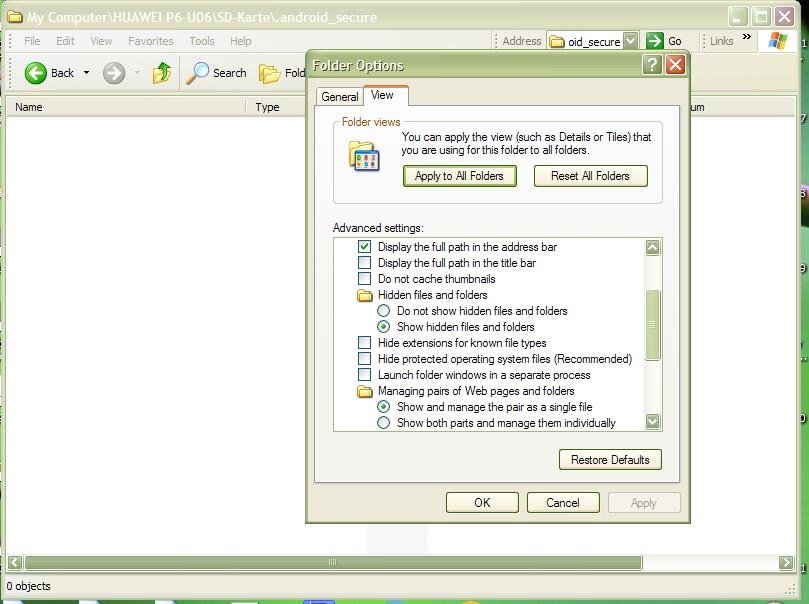Select Do not show hidden files and folders
Screen dimensions: 809x604
(x=383, y=311)
